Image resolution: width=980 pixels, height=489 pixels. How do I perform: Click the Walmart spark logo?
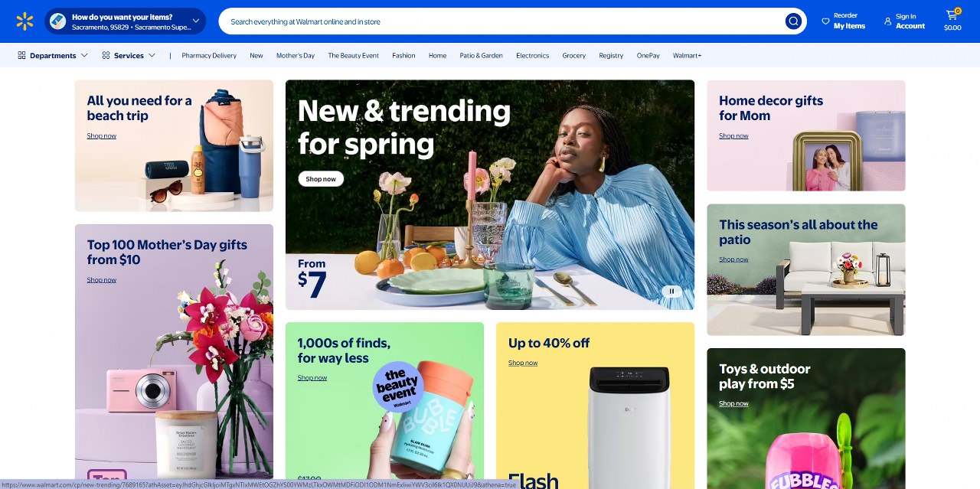pos(24,21)
